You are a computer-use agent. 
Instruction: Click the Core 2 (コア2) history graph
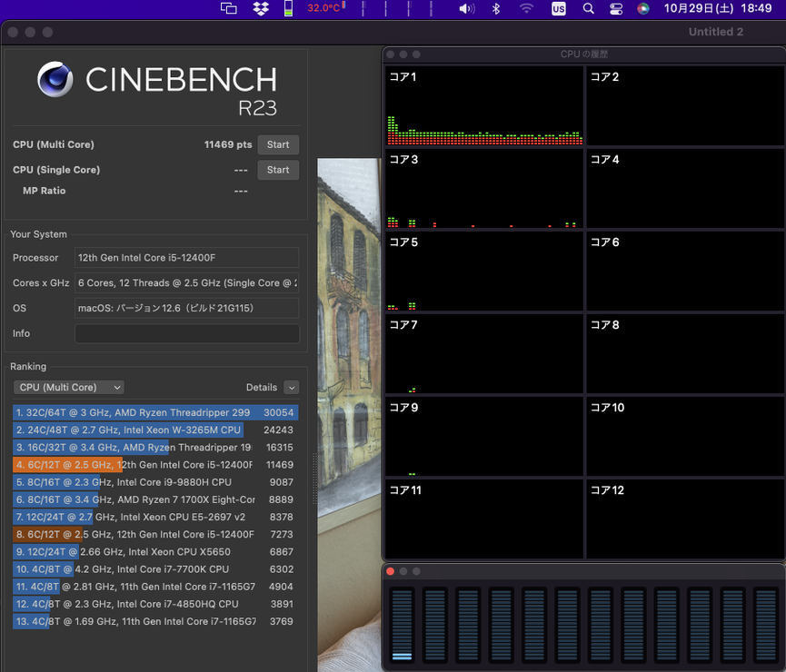pyautogui.click(x=685, y=105)
